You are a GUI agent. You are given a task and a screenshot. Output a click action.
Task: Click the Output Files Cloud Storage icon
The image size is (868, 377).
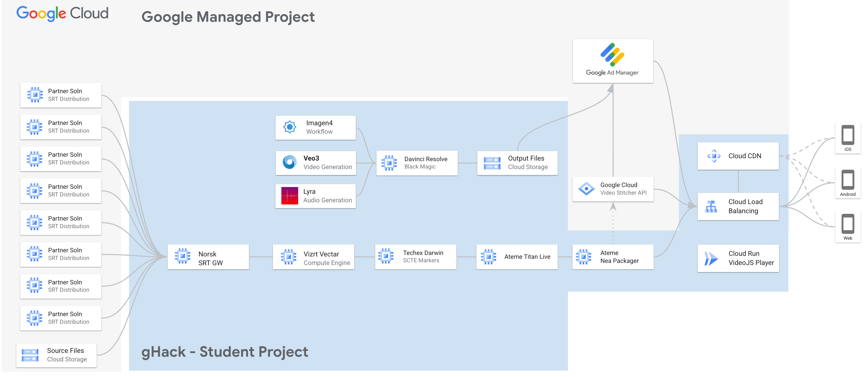coord(492,163)
